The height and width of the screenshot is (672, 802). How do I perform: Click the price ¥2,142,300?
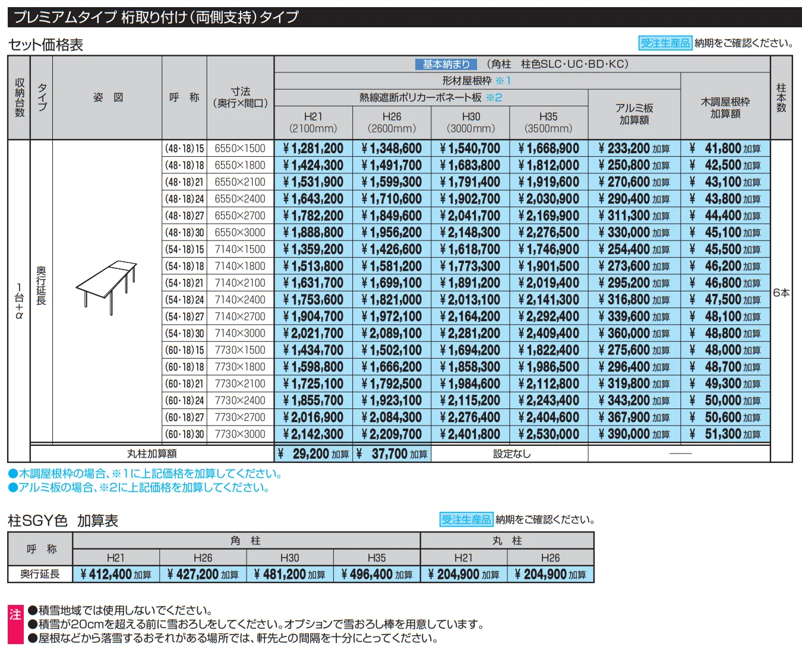(x=313, y=435)
